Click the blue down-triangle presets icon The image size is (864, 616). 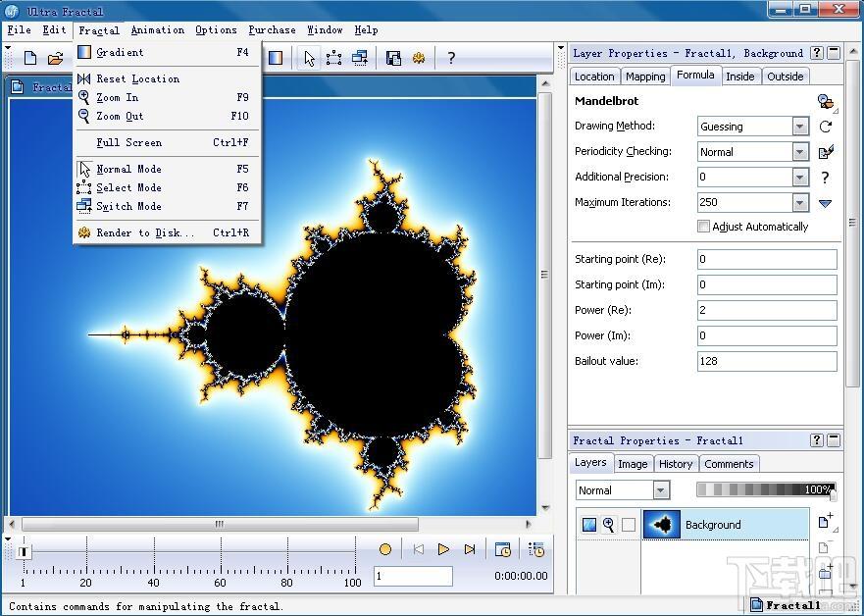point(825,203)
